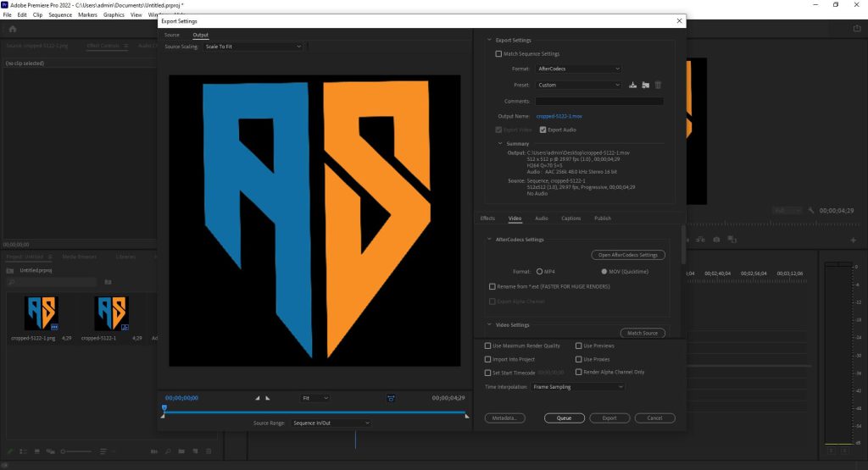
Task: Click the Delete Preset trash icon
Action: 658,85
